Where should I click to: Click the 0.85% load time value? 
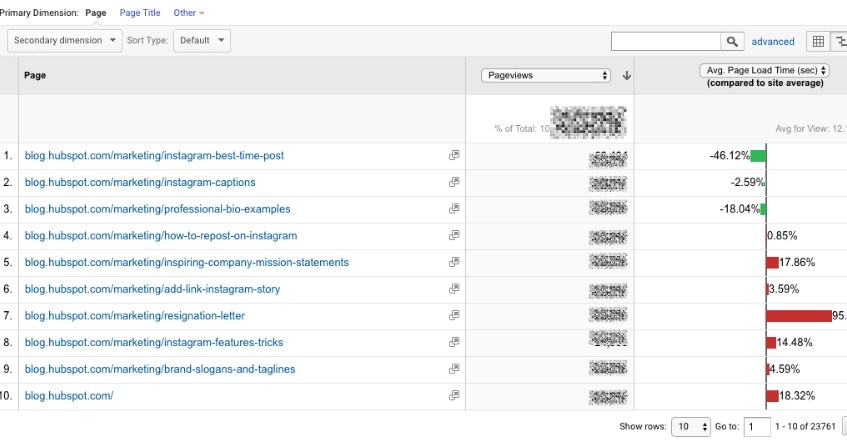(x=783, y=236)
